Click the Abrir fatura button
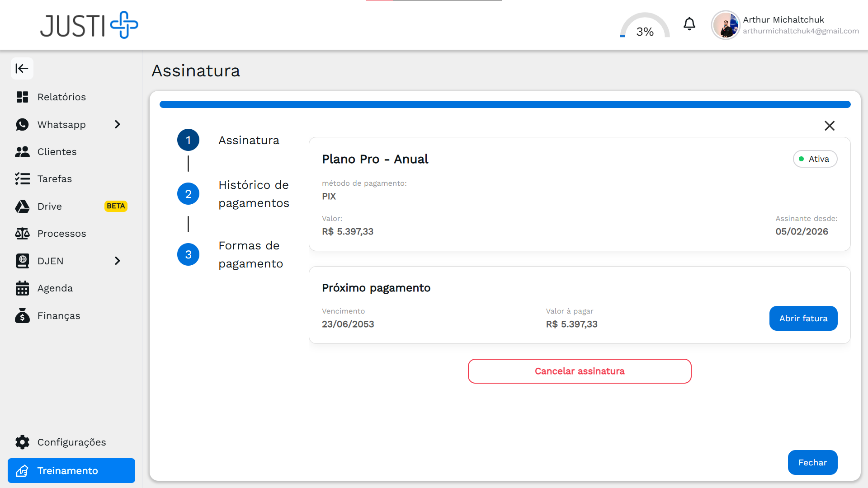 803,318
